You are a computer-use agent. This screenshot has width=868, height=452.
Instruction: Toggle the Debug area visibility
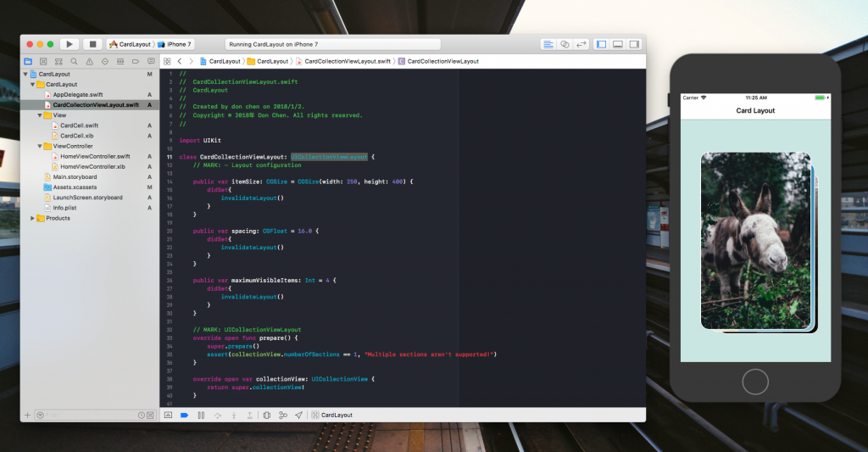click(618, 44)
